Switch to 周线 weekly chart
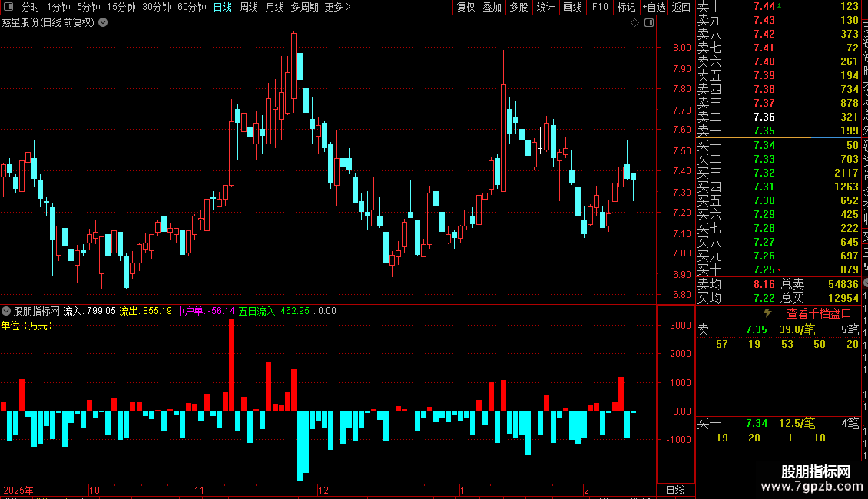Image resolution: width=868 pixels, height=499 pixels. (249, 7)
